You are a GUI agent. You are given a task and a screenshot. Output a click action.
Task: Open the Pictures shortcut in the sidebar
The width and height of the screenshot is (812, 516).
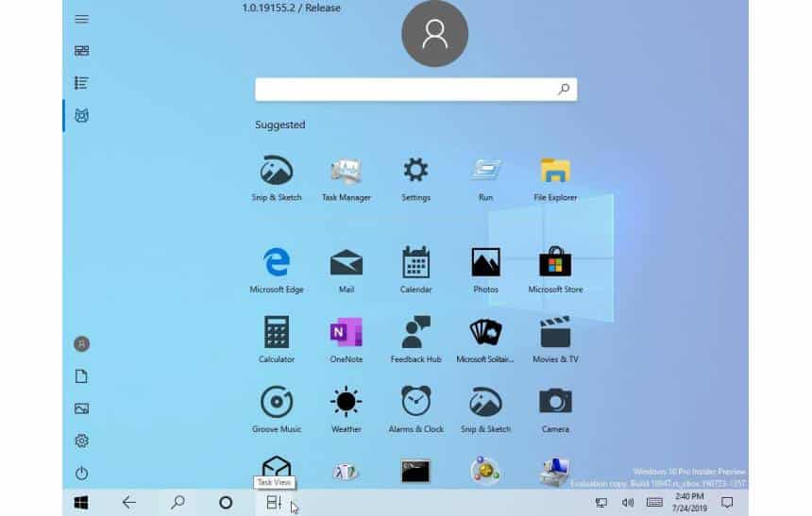coord(81,408)
